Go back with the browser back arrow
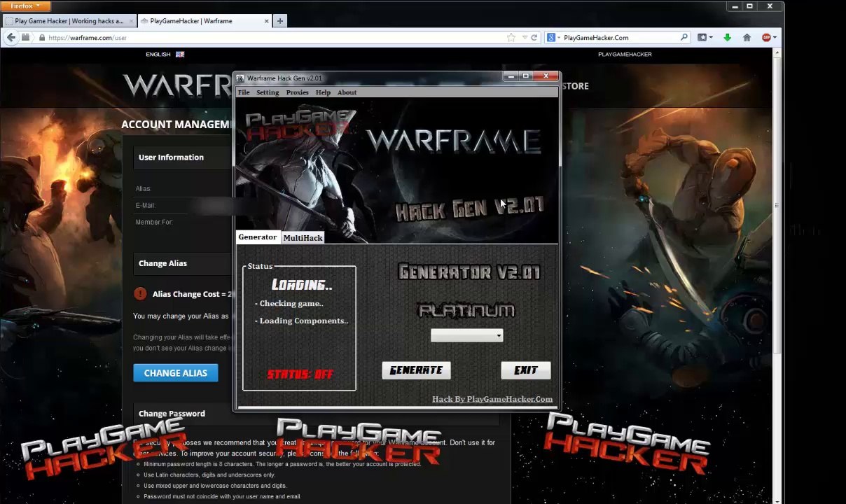The width and height of the screenshot is (846, 504). click(x=11, y=38)
